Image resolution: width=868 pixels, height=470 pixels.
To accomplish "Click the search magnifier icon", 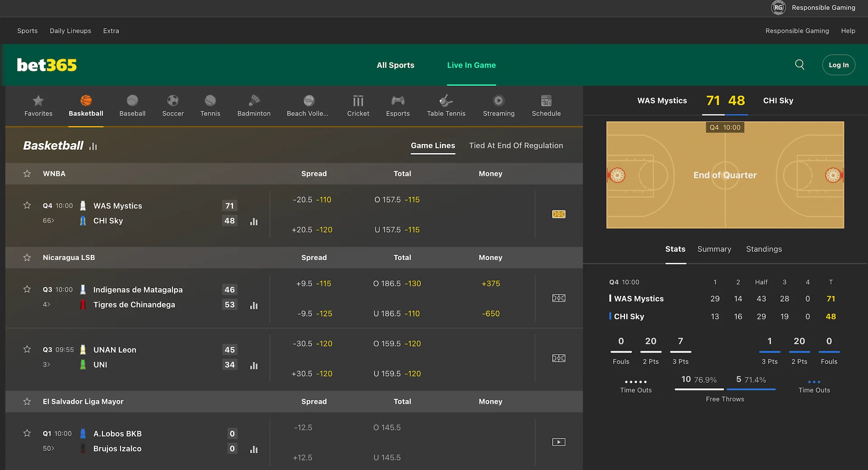I will click(x=800, y=65).
